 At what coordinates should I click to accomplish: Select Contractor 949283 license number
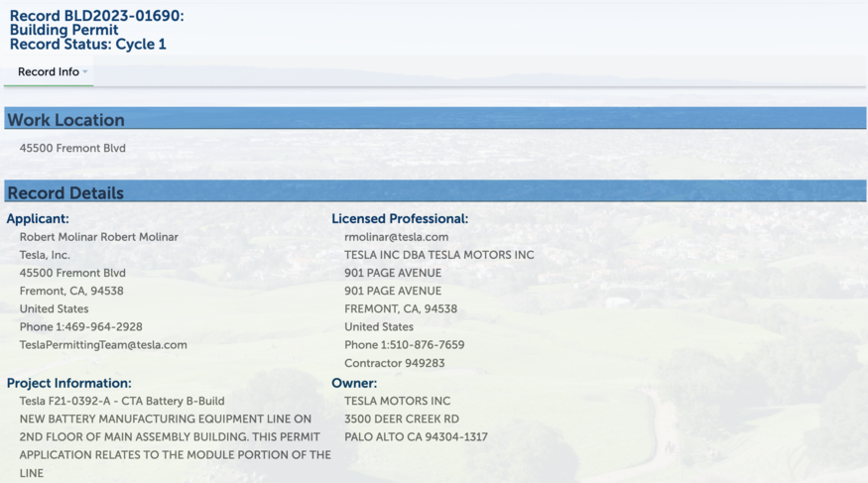(395, 363)
